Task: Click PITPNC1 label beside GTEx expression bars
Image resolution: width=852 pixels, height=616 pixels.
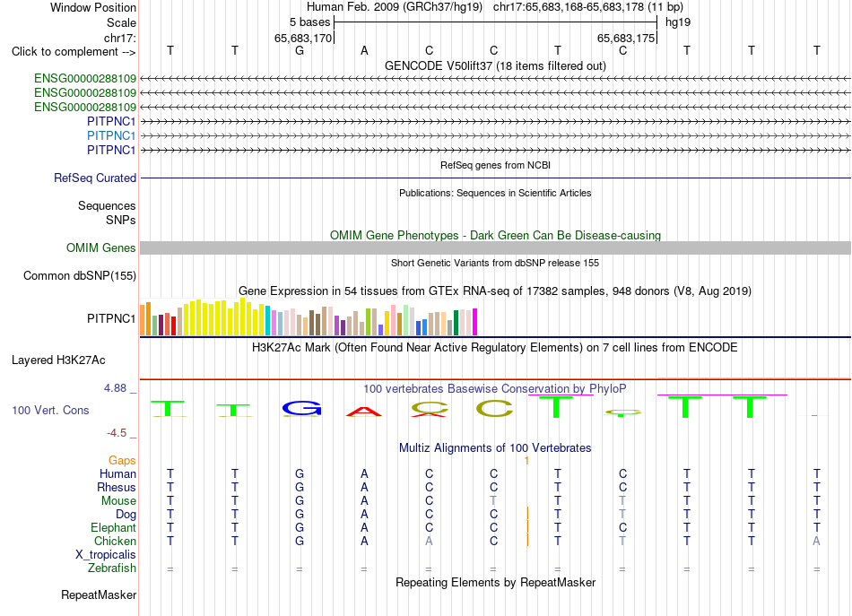Action: pyautogui.click(x=111, y=319)
